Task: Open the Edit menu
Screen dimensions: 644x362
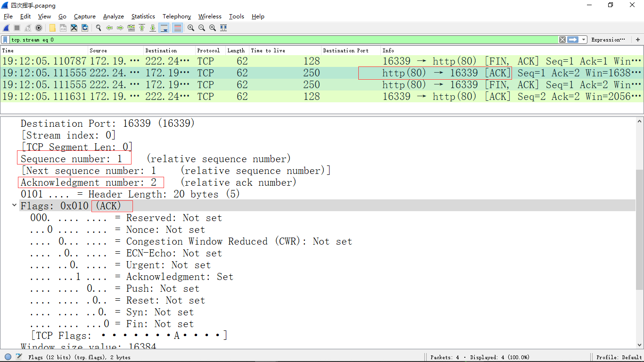Action: (x=25, y=16)
